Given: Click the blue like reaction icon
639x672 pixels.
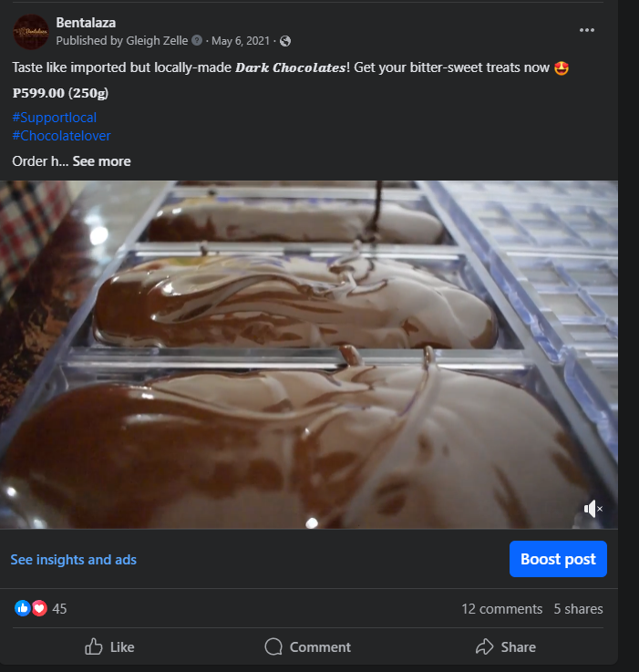Looking at the screenshot, I should 23,608.
